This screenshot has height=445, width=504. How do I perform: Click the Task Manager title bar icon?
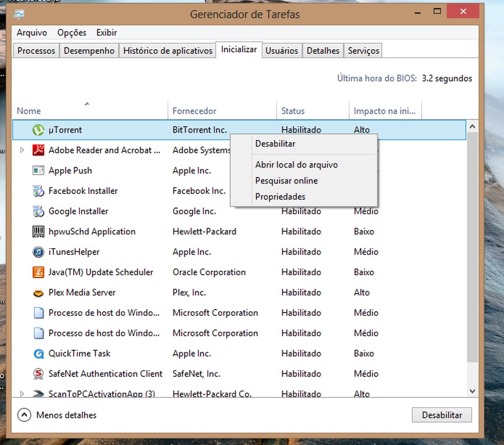tap(18, 14)
